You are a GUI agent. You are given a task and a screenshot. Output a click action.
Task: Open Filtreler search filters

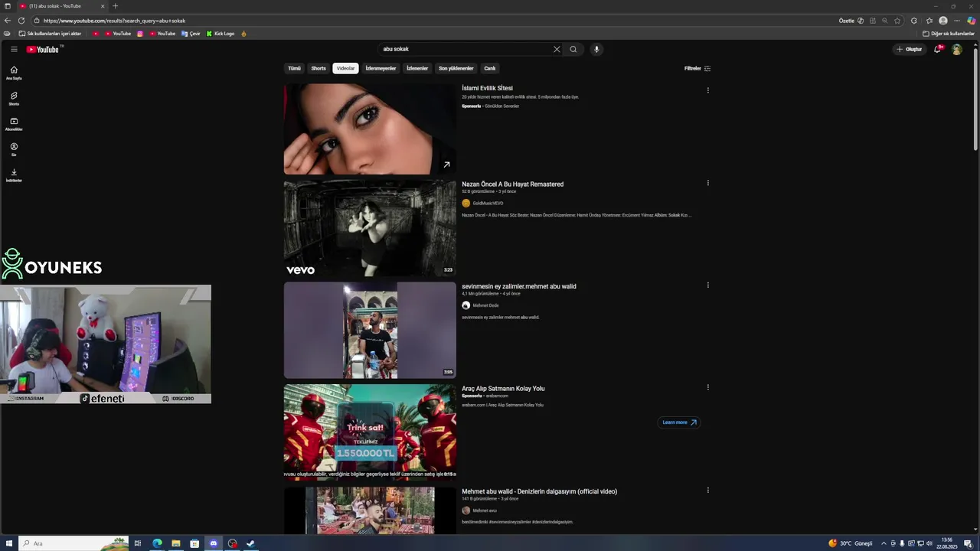point(697,68)
